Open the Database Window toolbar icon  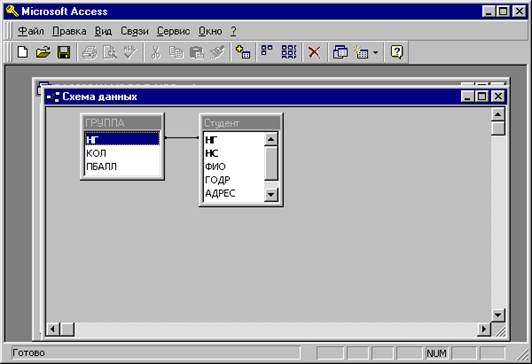(340, 53)
